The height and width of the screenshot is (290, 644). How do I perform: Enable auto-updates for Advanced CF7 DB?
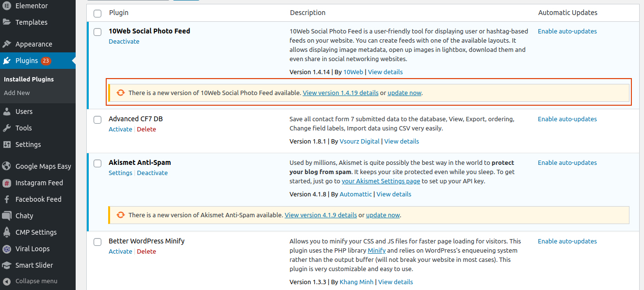[x=567, y=119]
